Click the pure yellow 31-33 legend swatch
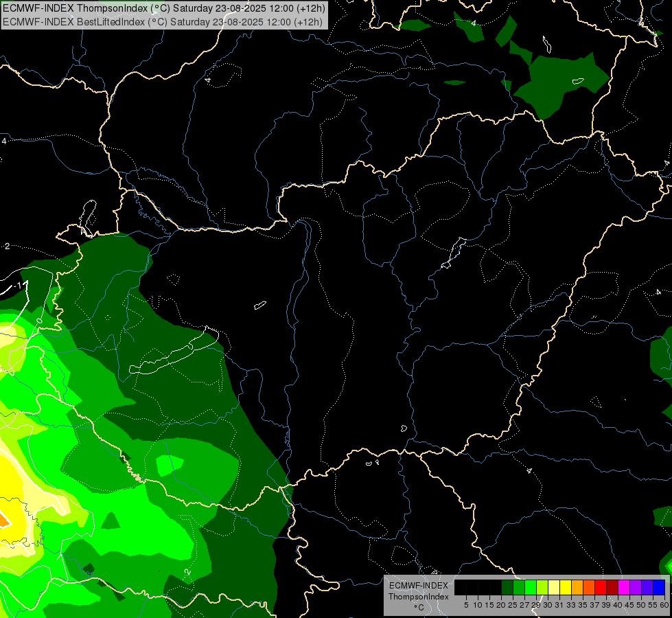 pos(566,587)
